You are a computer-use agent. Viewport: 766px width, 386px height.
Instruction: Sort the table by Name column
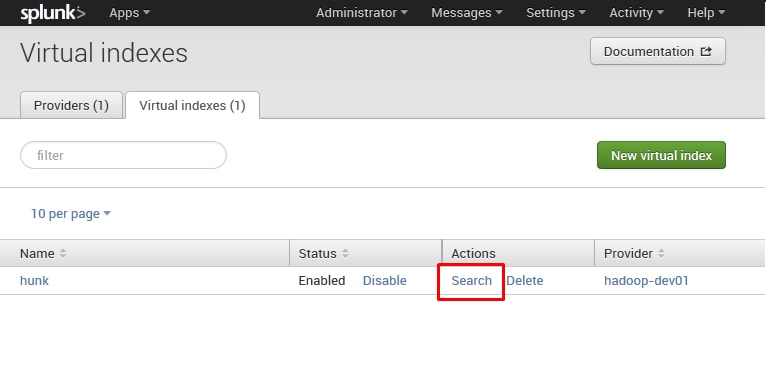[x=43, y=254]
